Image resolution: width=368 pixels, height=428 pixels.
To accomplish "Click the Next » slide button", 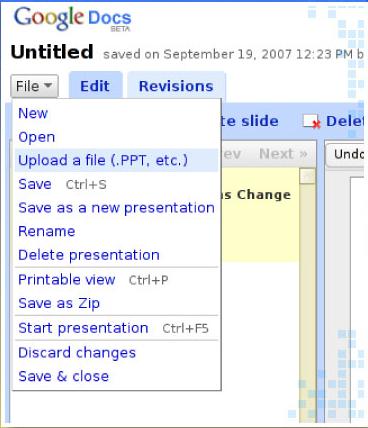I will (x=283, y=154).
